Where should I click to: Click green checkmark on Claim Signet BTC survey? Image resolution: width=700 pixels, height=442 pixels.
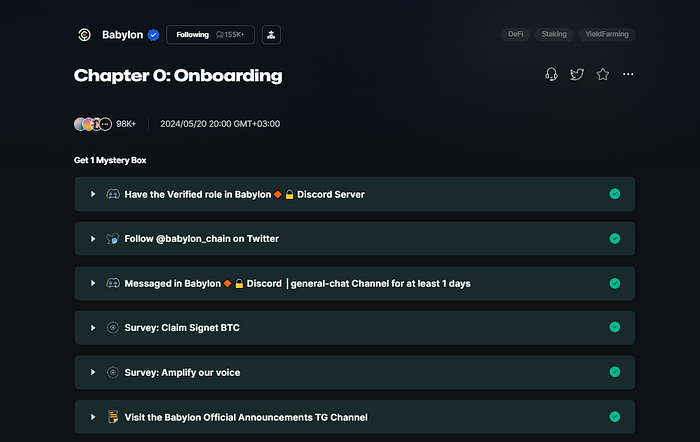point(615,327)
